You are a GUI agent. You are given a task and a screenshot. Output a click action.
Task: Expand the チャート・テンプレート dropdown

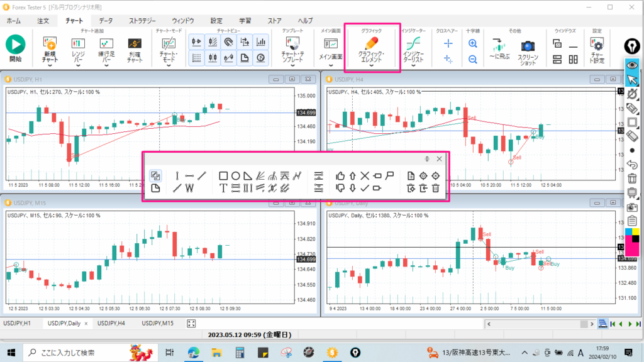pos(292,65)
